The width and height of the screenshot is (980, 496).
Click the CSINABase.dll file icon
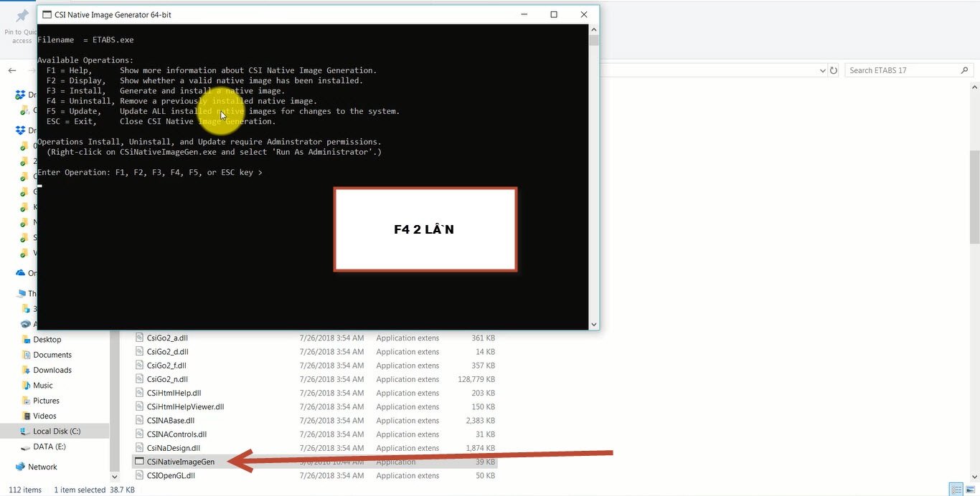pos(140,421)
